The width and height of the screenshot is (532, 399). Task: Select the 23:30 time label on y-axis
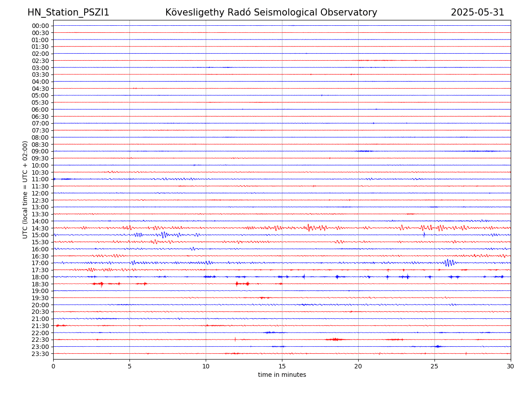[x=40, y=354]
